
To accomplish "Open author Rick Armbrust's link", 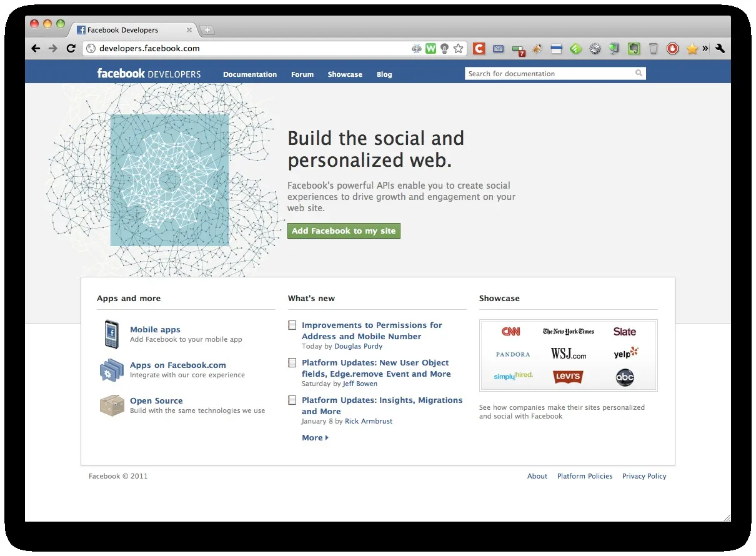I will pos(369,421).
